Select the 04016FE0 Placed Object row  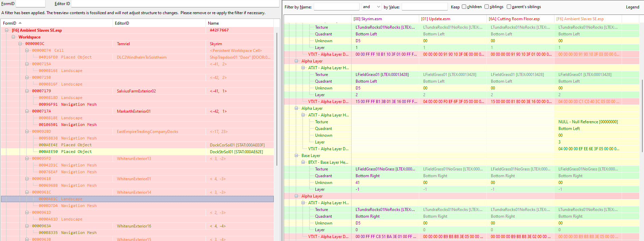coord(137,57)
